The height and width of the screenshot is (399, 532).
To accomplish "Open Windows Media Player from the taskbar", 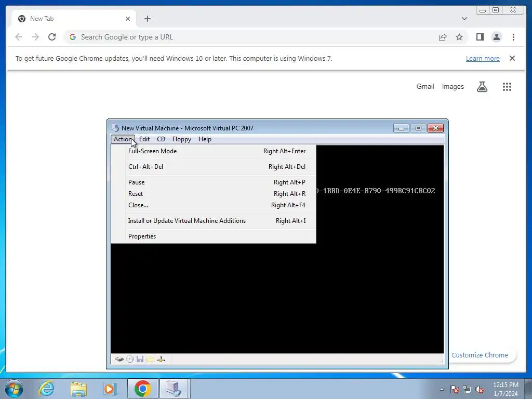I will point(110,389).
